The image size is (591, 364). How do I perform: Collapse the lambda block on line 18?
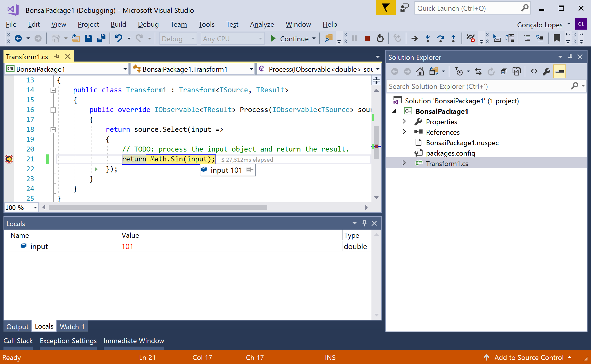[53, 130]
